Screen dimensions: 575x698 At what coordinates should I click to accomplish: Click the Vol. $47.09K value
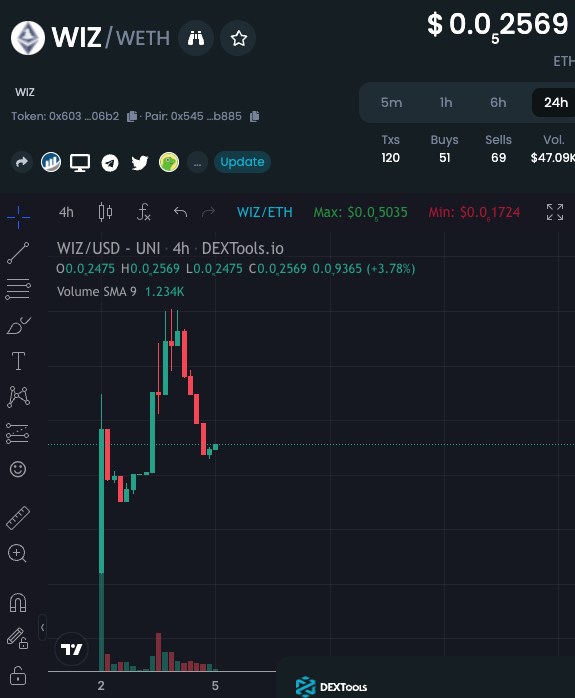553,158
